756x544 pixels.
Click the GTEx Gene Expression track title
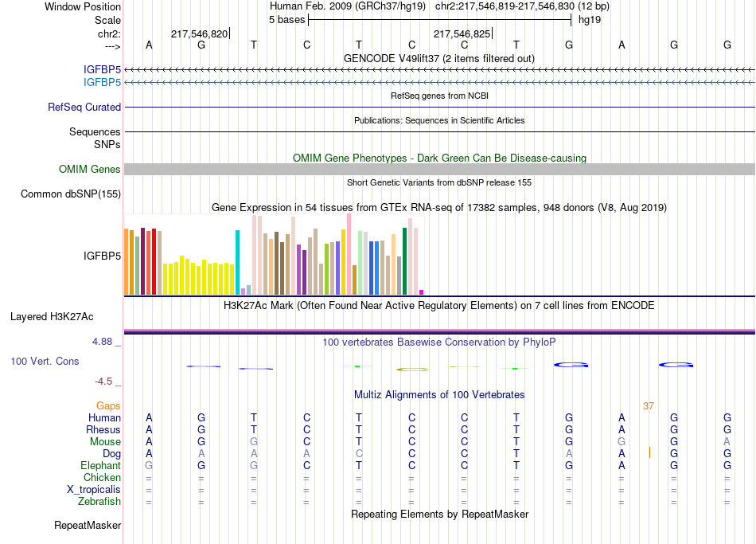(439, 208)
